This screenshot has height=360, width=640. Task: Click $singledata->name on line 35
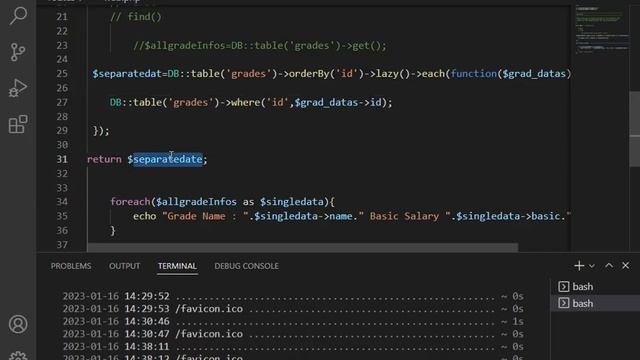(303, 216)
